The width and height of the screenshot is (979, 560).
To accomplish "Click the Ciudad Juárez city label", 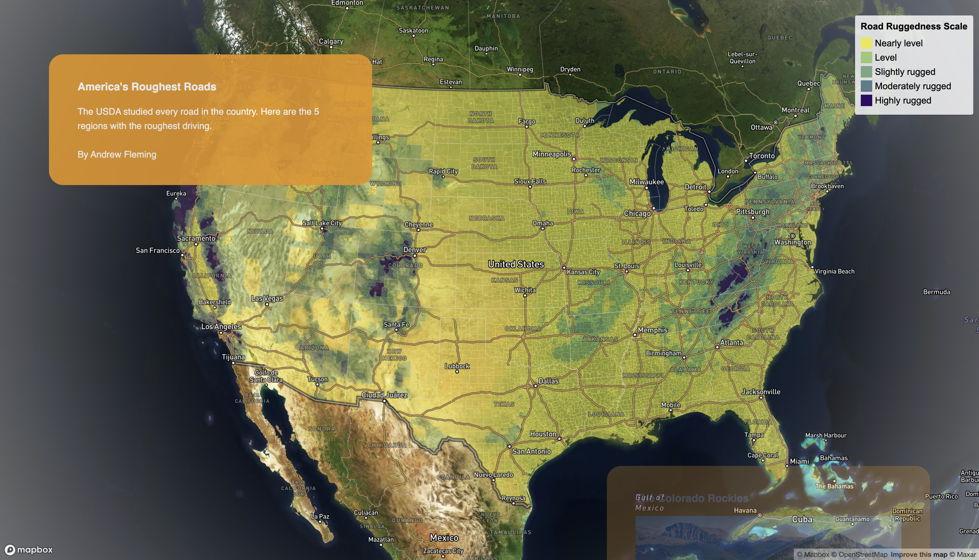I will pyautogui.click(x=384, y=395).
